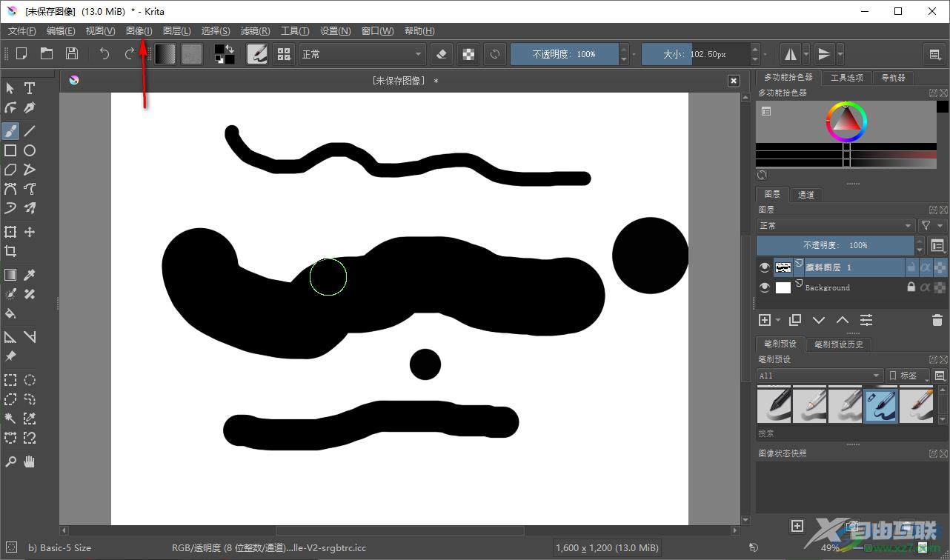Move the layer down
Screen dimensions: 950x560
(x=819, y=320)
